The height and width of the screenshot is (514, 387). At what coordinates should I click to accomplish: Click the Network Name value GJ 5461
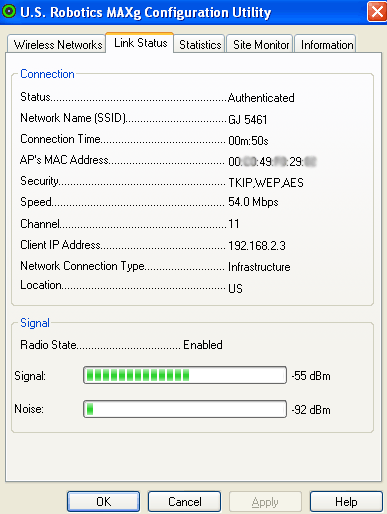(x=248, y=119)
